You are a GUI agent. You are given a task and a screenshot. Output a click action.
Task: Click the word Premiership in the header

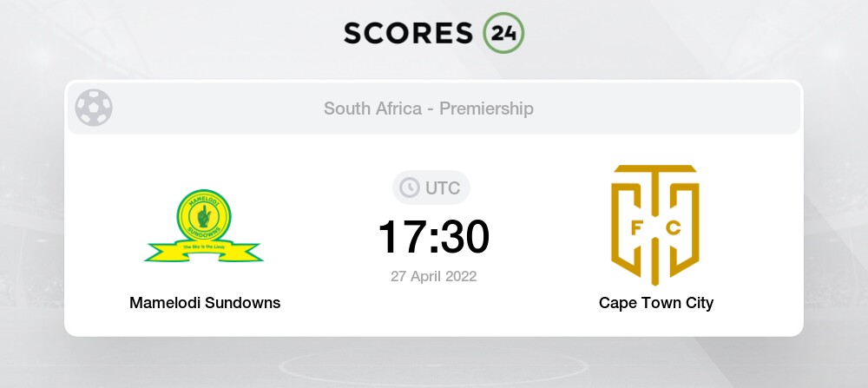pos(486,109)
